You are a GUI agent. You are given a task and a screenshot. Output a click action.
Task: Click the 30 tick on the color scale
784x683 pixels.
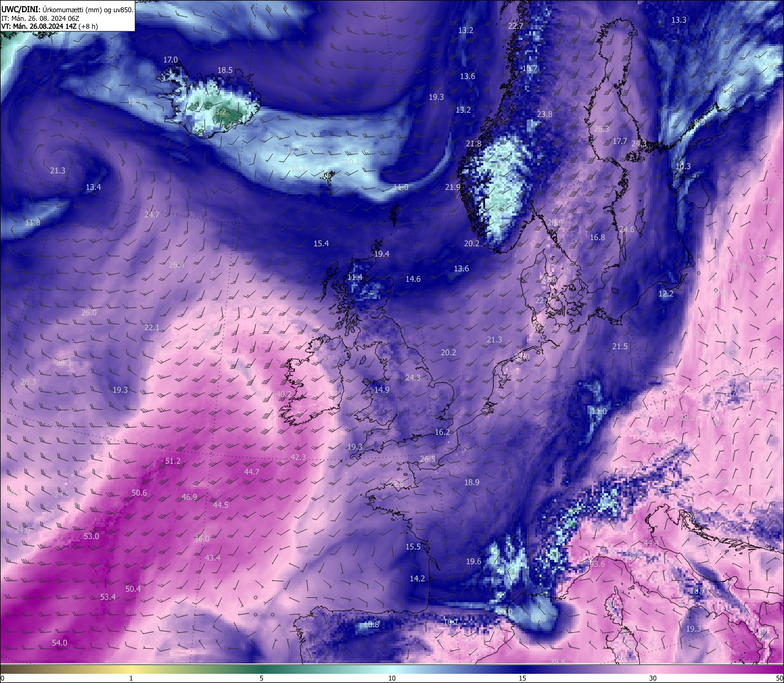click(x=653, y=678)
